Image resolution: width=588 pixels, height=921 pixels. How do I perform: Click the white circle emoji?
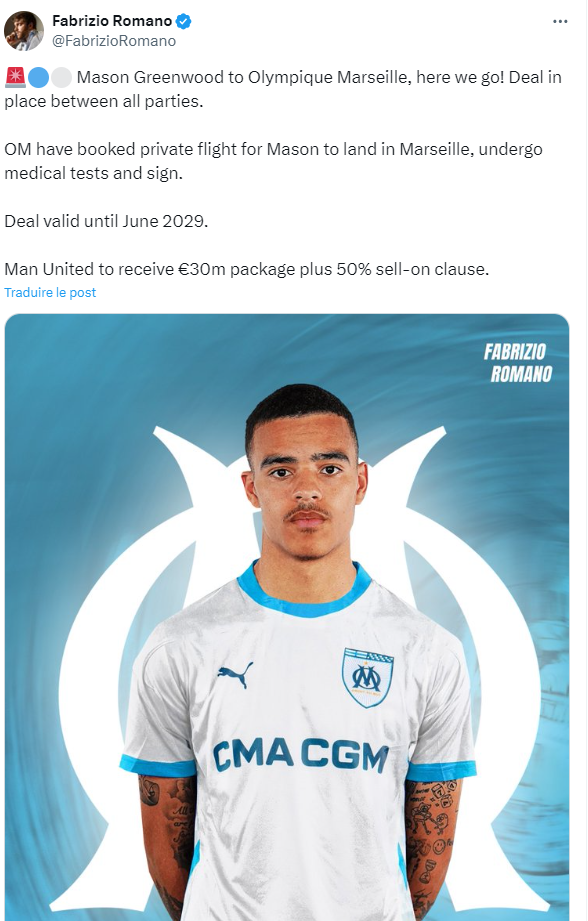61,78
